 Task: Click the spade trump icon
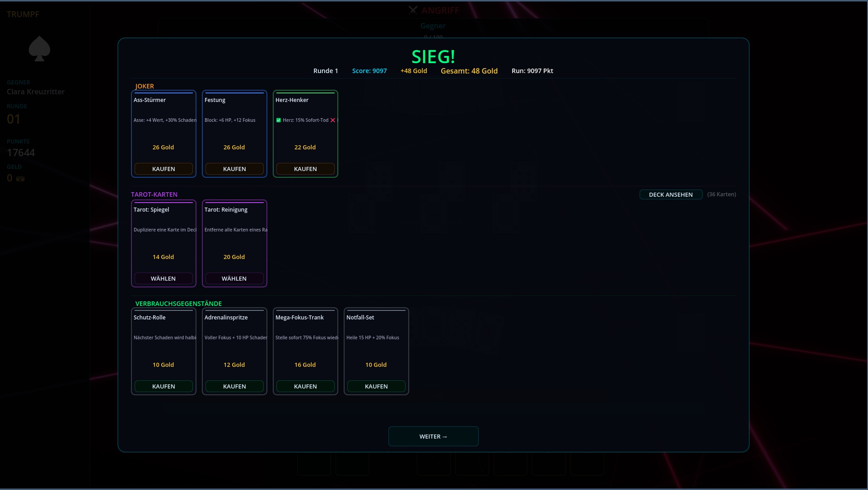[x=39, y=49]
